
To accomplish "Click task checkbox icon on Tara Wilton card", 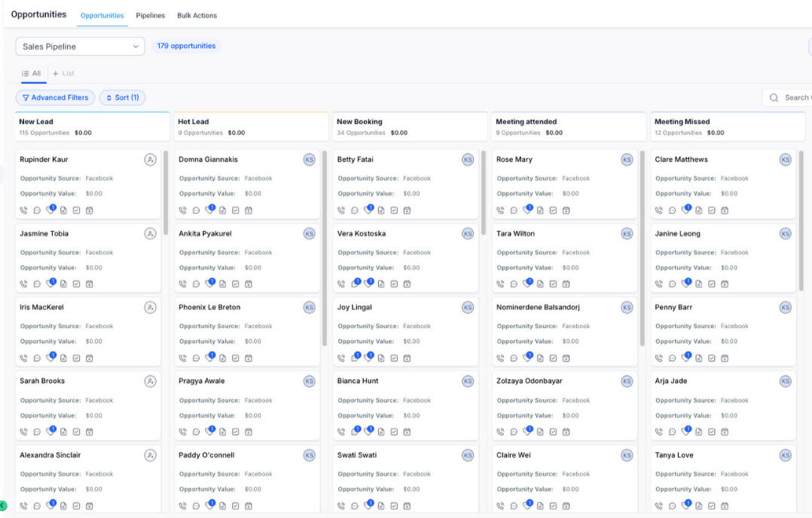I will pyautogui.click(x=553, y=285).
